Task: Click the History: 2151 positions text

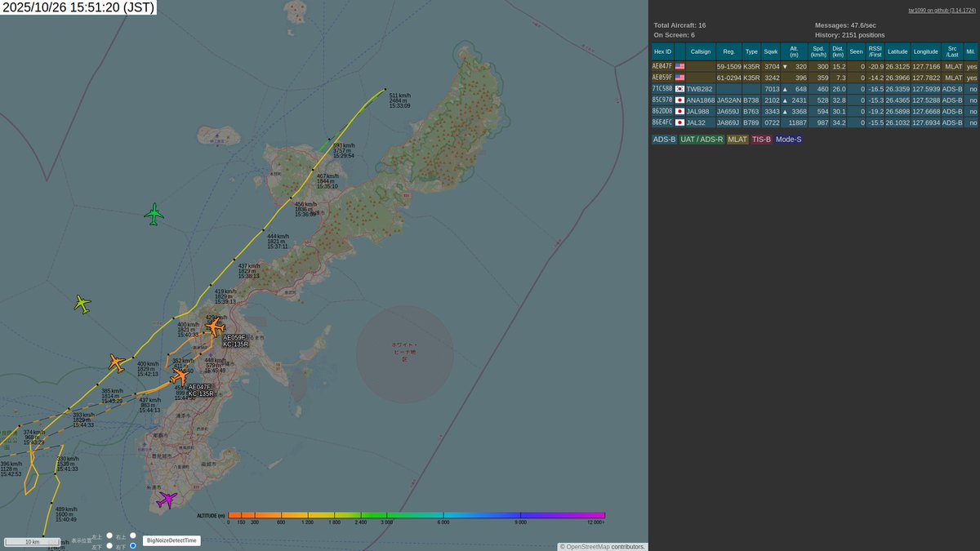Action: tap(849, 35)
